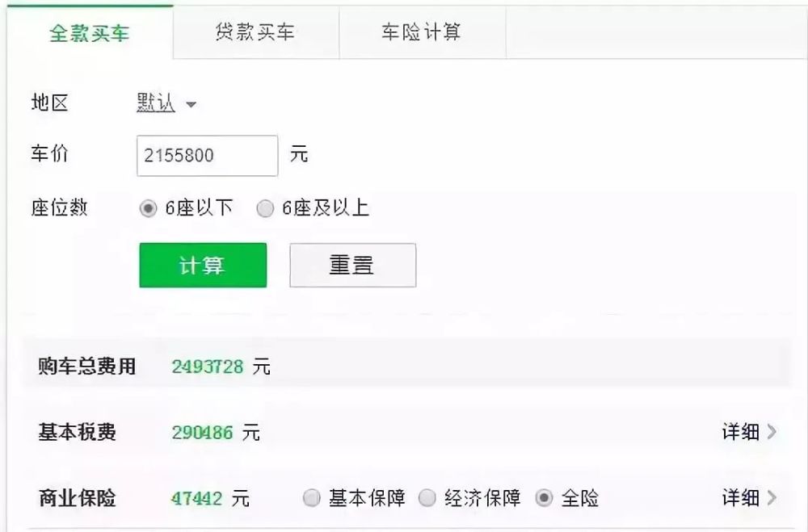
Task: Click the chevron arrow beside 商业保险 详细
Action: coord(772,498)
